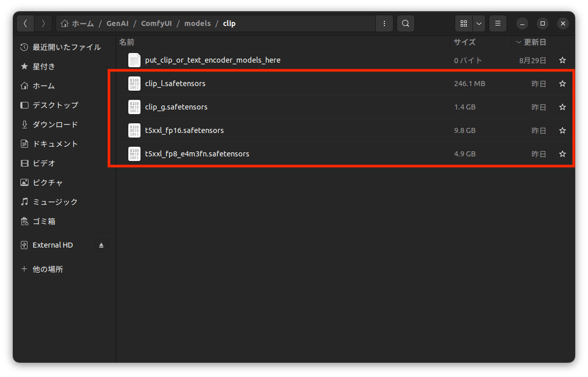Navigate to GenAI in the breadcrumb
This screenshot has width=588, height=377.
tap(117, 23)
